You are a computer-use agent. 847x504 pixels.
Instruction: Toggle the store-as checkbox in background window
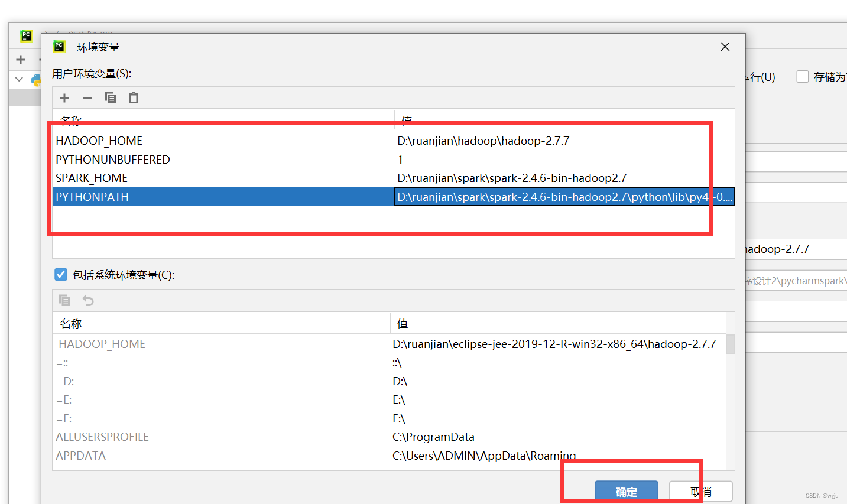pyautogui.click(x=802, y=77)
